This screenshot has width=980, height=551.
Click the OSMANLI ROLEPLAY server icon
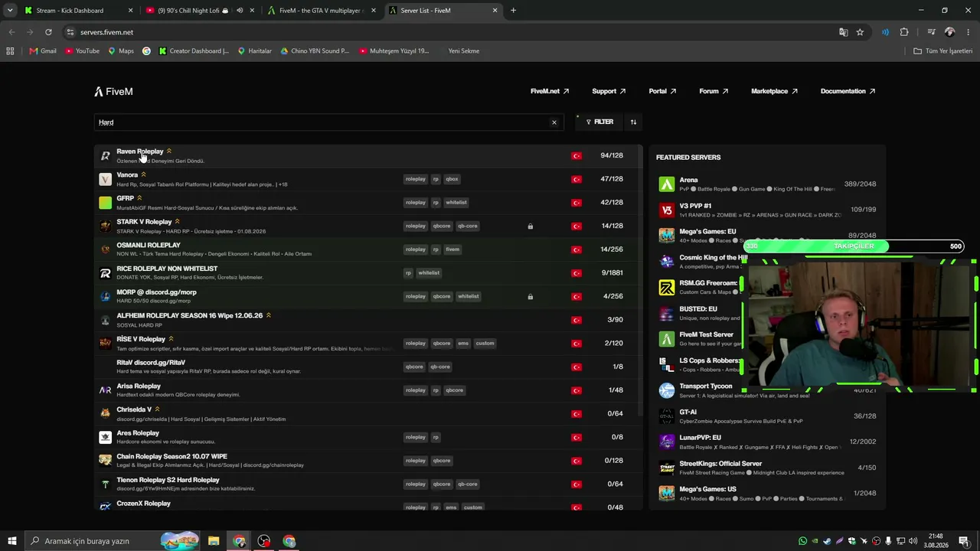click(106, 249)
